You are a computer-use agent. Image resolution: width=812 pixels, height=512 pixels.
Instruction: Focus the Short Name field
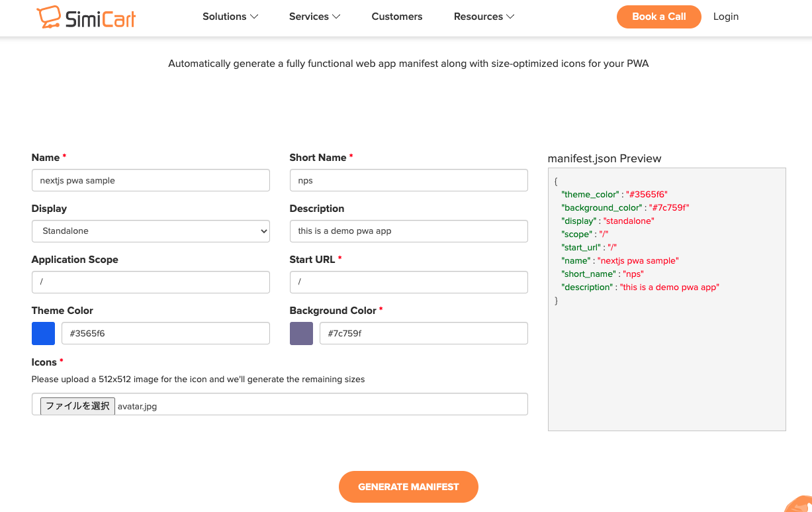[x=408, y=180]
